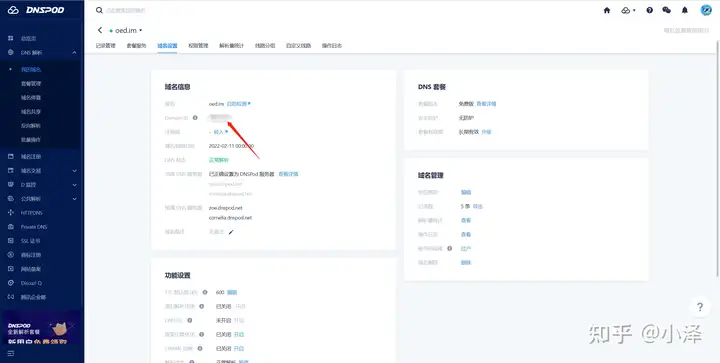
Task: Click the 删除 domain link
Action: (466, 262)
